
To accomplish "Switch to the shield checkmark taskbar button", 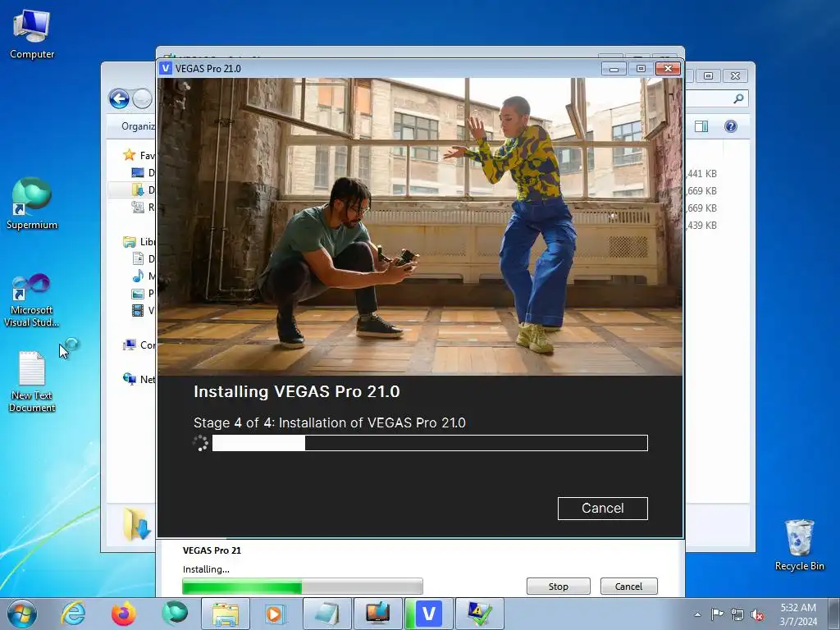I will point(480,614).
